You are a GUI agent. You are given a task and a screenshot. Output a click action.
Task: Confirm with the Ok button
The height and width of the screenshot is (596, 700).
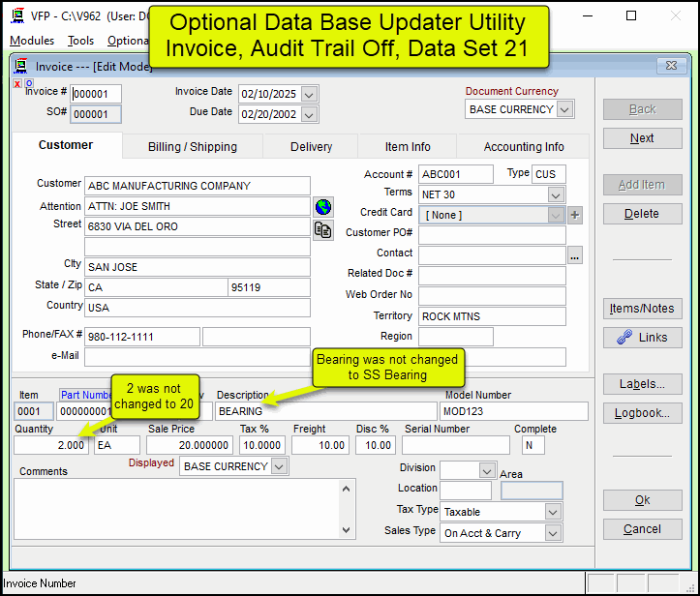643,500
